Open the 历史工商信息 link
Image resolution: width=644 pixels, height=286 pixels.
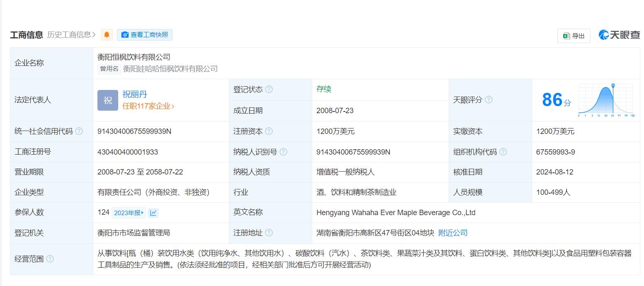(x=72, y=35)
